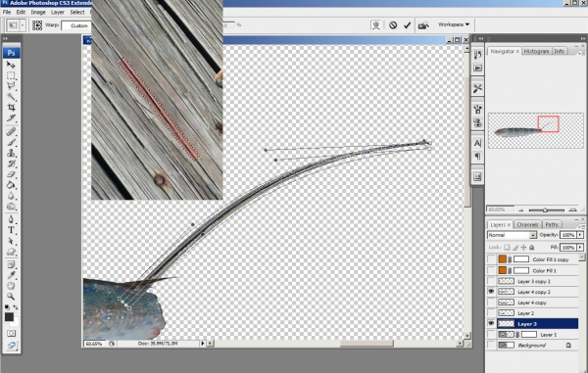The image size is (588, 373).
Task: Show the Color Fill 1 layer
Action: click(491, 270)
